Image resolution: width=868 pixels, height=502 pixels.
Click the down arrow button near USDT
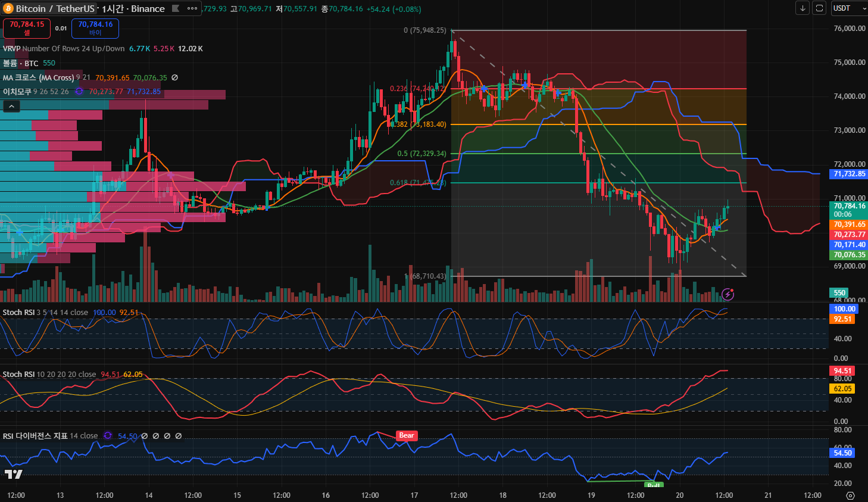click(803, 8)
